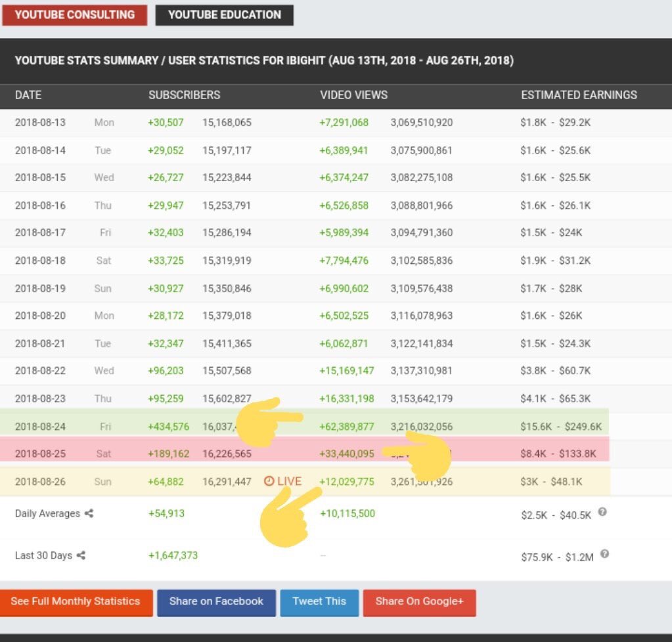
Task: Click subscriber total 15,286,194
Action: click(227, 232)
